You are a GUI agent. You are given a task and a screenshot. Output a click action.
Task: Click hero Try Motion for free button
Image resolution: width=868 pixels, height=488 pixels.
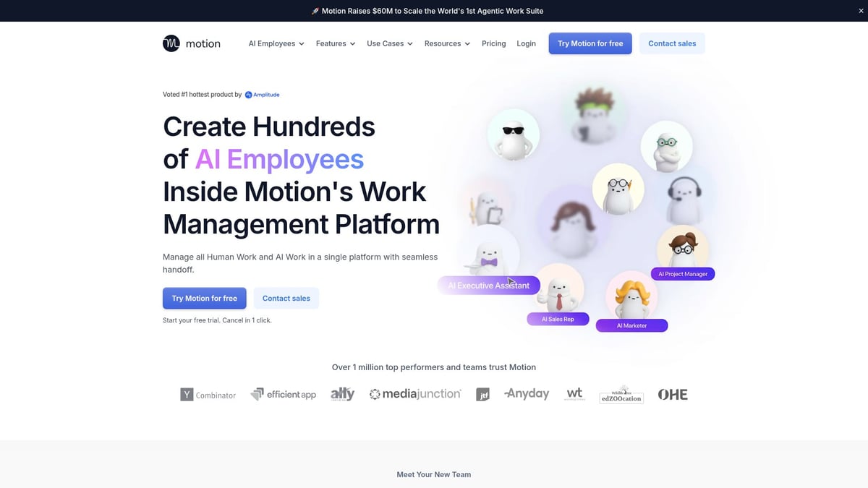(205, 299)
